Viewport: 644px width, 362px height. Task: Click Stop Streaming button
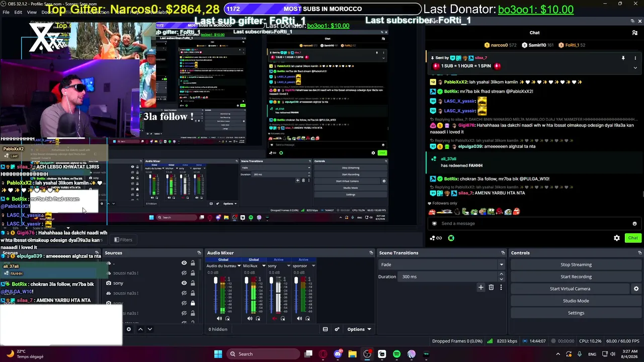(576, 264)
